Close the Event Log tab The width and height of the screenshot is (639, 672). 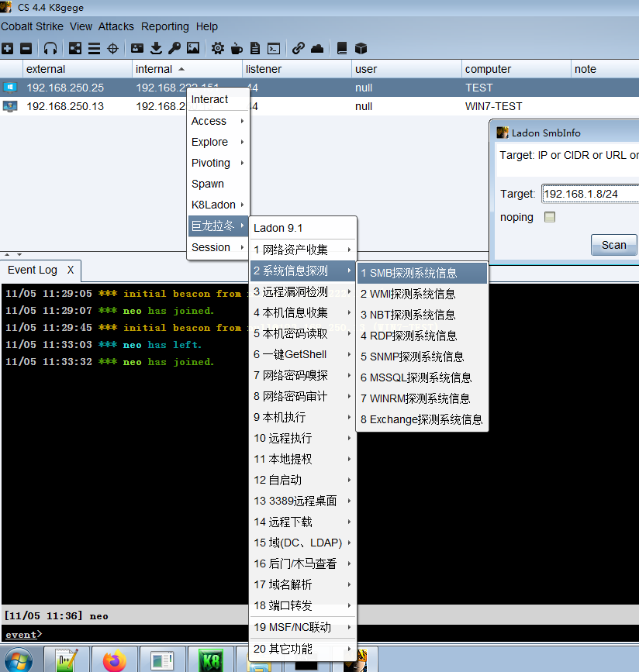point(71,270)
